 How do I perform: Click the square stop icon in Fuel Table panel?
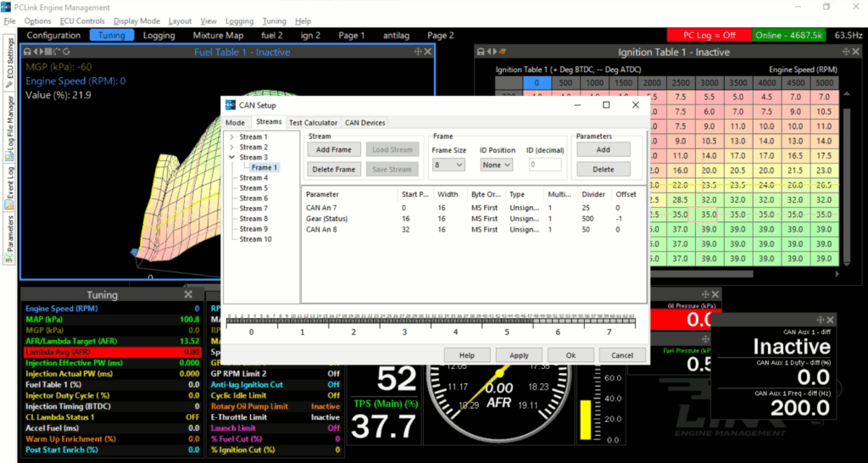click(x=48, y=52)
